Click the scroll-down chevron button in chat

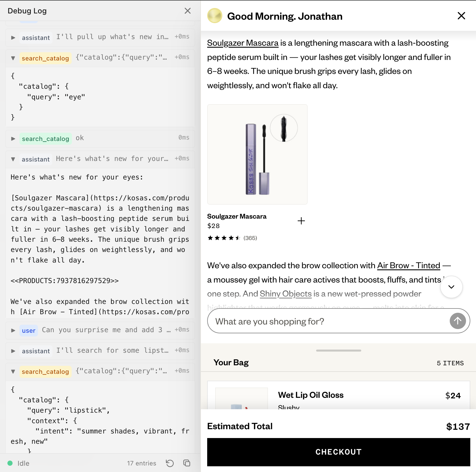(451, 287)
